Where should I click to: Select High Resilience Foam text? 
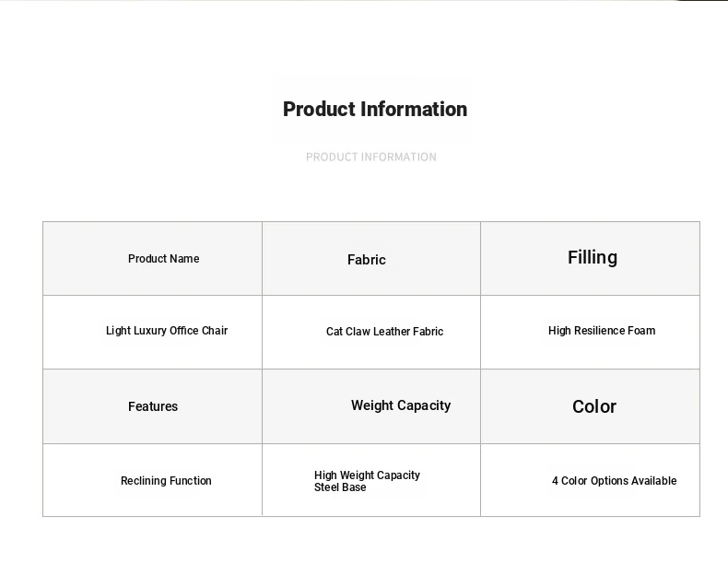coord(602,331)
